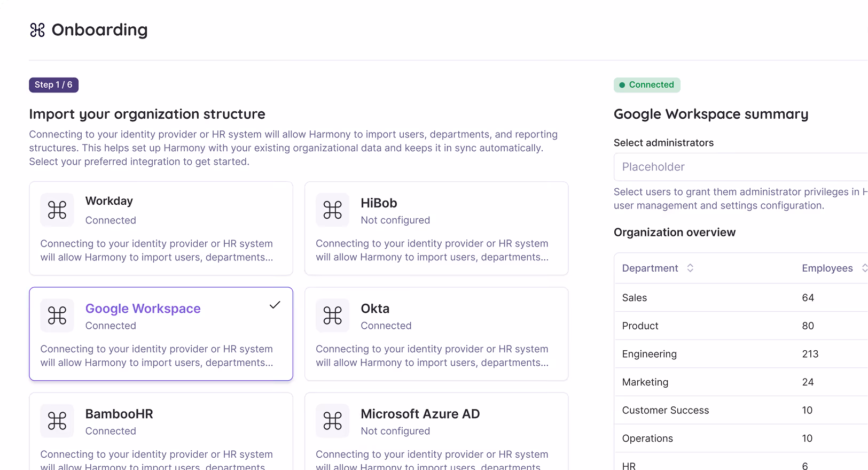Pick the Okta integration title
This screenshot has width=868, height=470.
[x=375, y=309]
